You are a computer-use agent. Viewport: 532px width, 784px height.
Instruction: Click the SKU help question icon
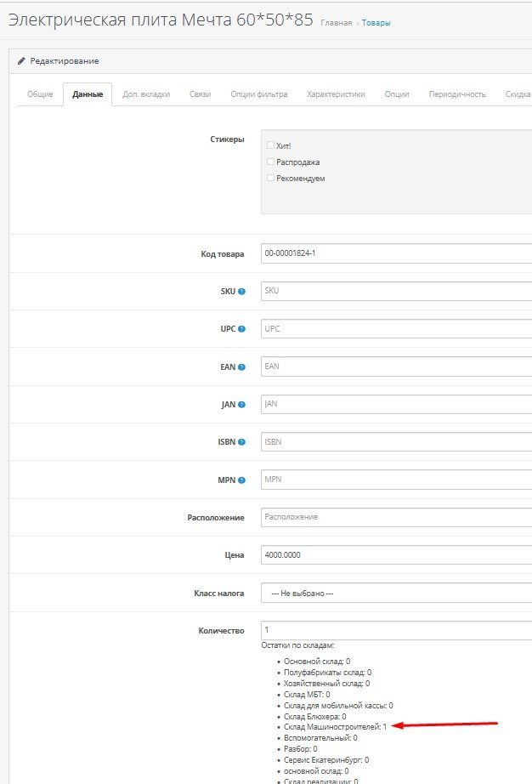point(241,292)
